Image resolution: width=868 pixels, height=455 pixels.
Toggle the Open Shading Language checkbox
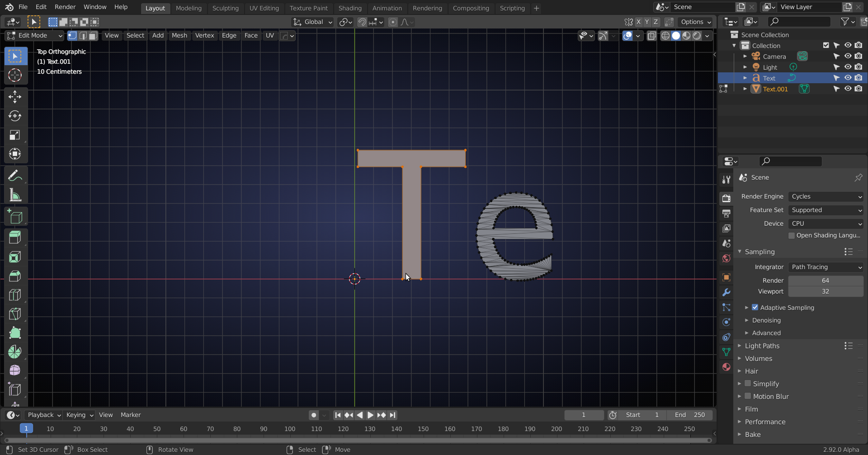[x=792, y=236]
